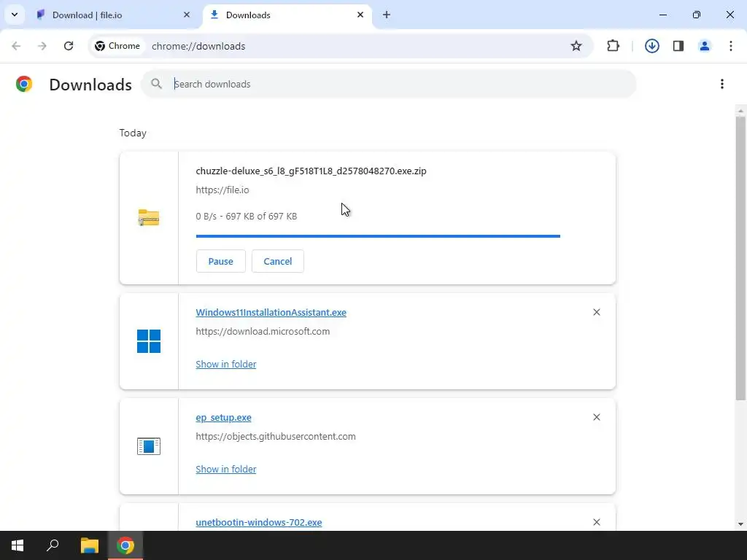Viewport: 747px width, 560px height.
Task: Remove unetbootin-windows-702.exe from list
Action: (x=597, y=522)
